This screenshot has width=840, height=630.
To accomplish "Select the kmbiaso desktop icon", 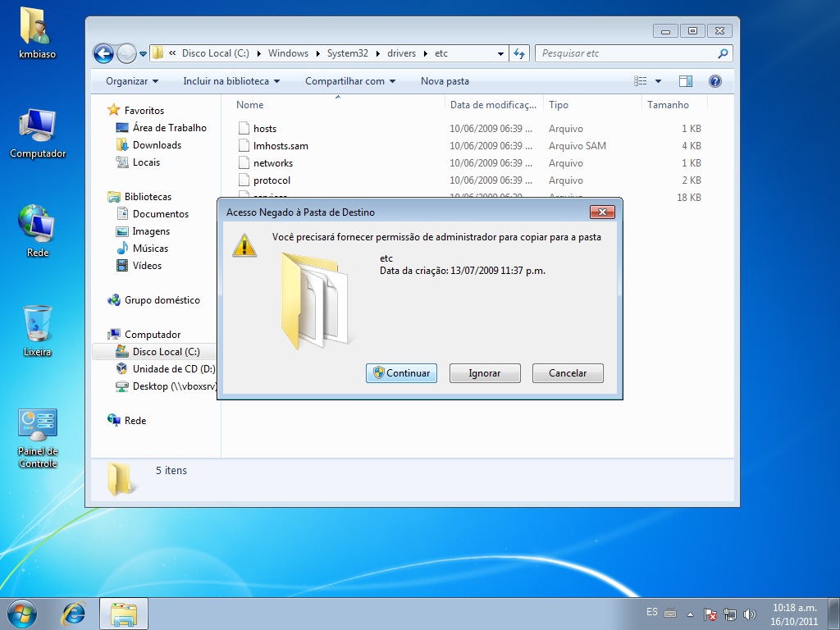I will 37,33.
